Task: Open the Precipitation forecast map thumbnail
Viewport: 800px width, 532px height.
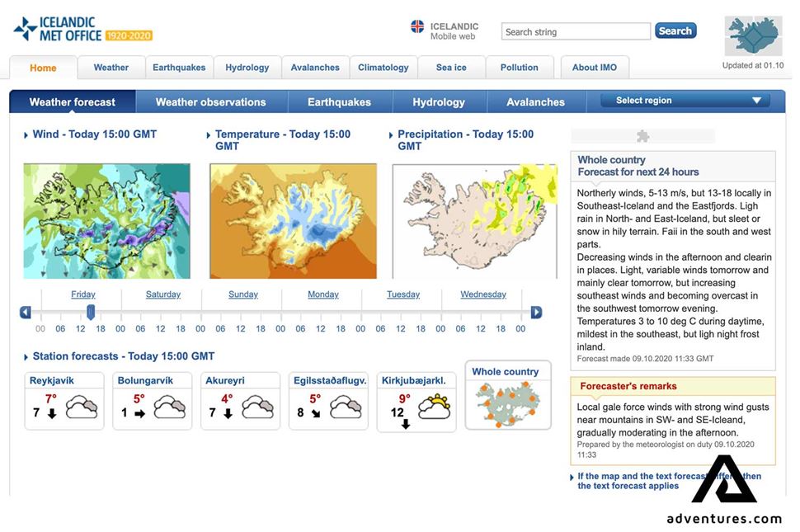Action: point(475,221)
